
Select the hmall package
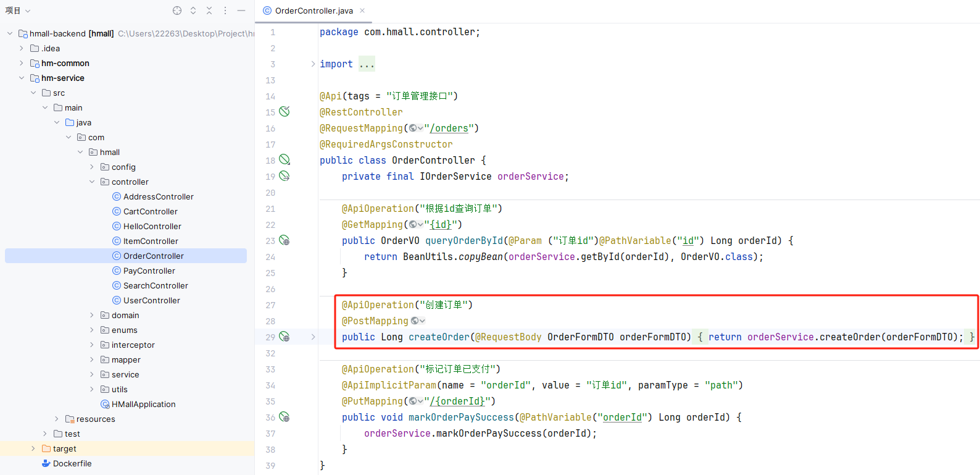[x=109, y=152]
